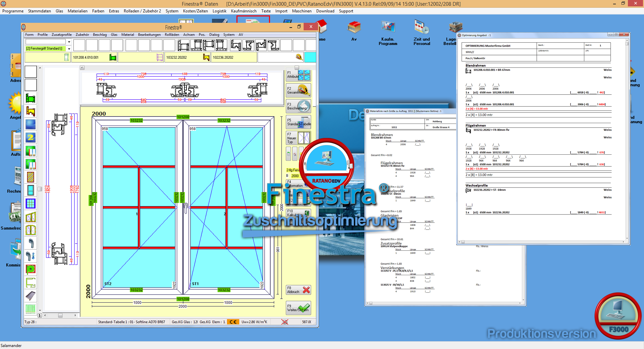Click the F5 Standard-Tabelle button
The image size is (644, 349).
point(298,122)
